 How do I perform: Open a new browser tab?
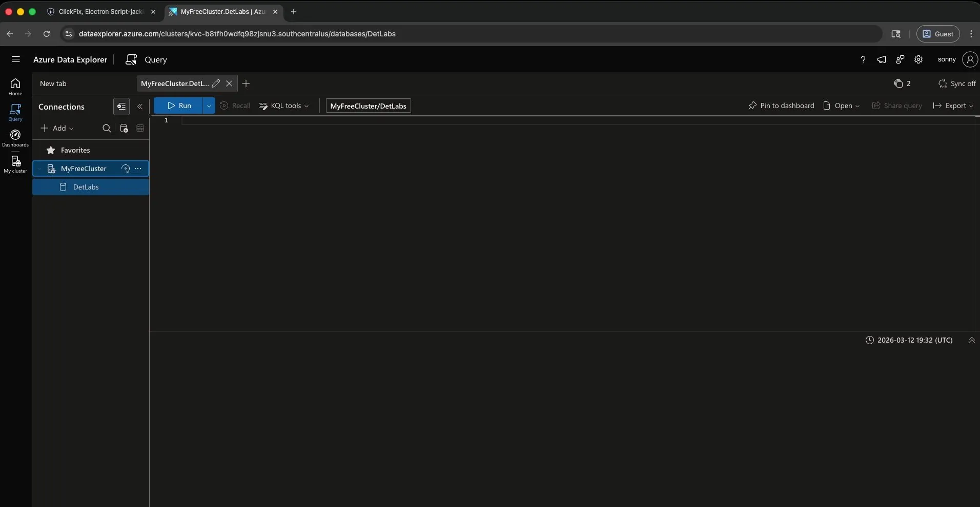click(294, 12)
